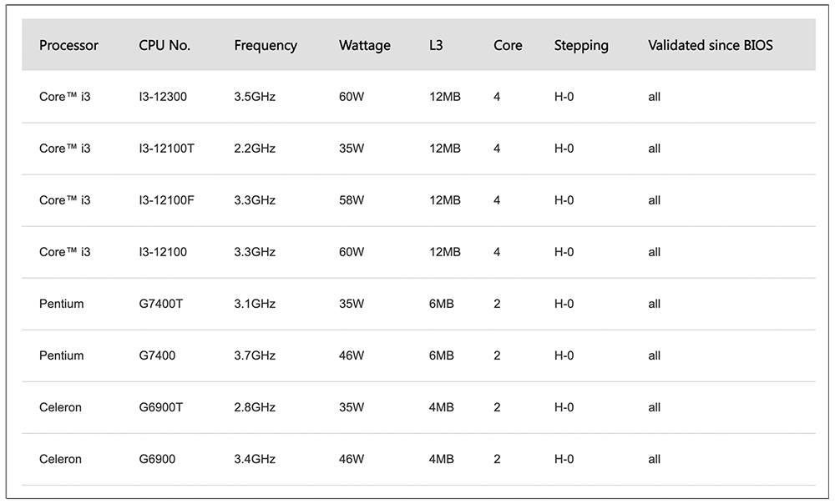Click the G6900 CPU entry

pyautogui.click(x=157, y=459)
